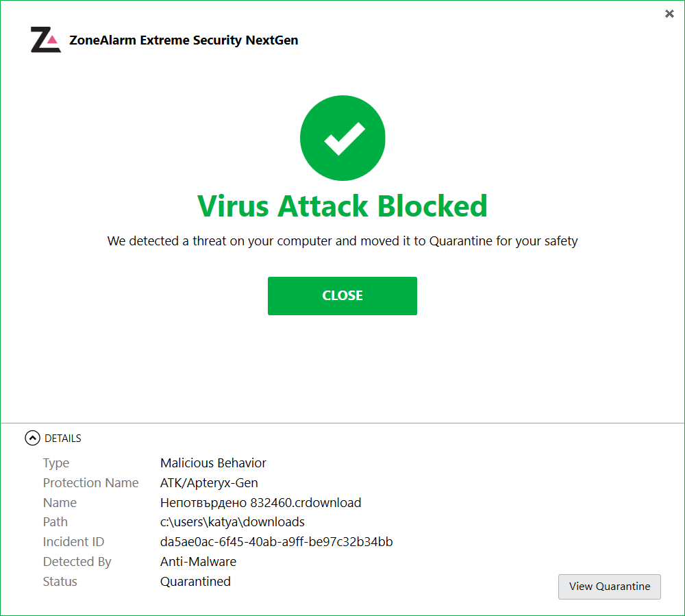Click the threat moved to Quarantine message
The image size is (685, 616).
point(342,241)
